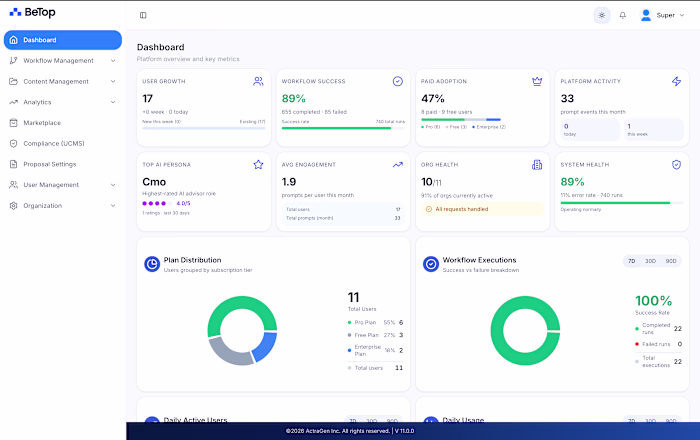Image resolution: width=700 pixels, height=440 pixels.
Task: Collapse the sidebar with the panel icon
Action: click(143, 15)
